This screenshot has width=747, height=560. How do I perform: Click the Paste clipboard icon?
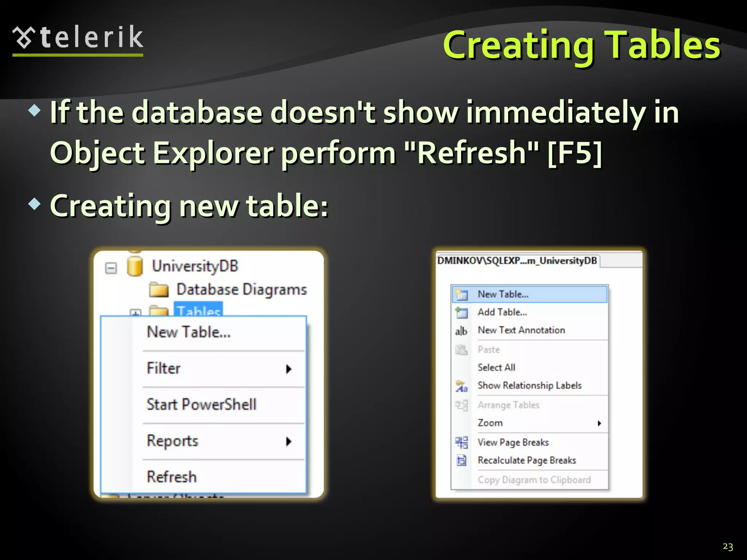click(461, 350)
